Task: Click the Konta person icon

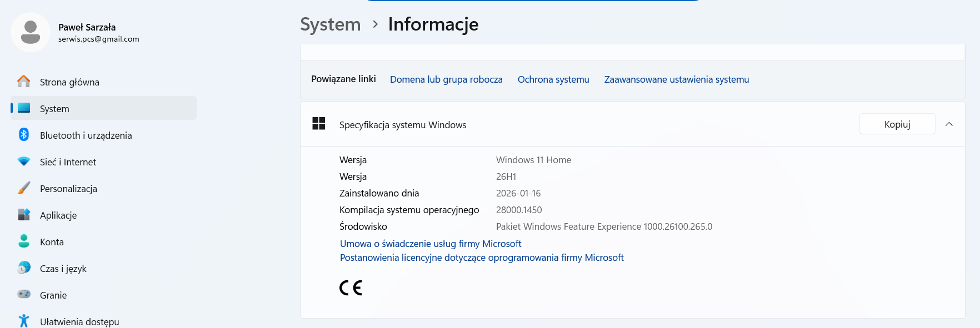Action: (x=24, y=241)
